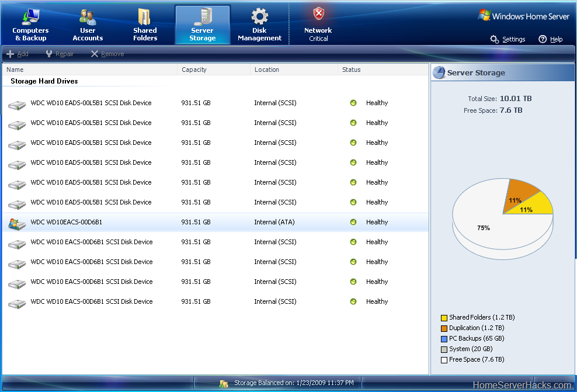This screenshot has height=392, width=577.
Task: Sort drives by Name column header
Action: pos(90,70)
